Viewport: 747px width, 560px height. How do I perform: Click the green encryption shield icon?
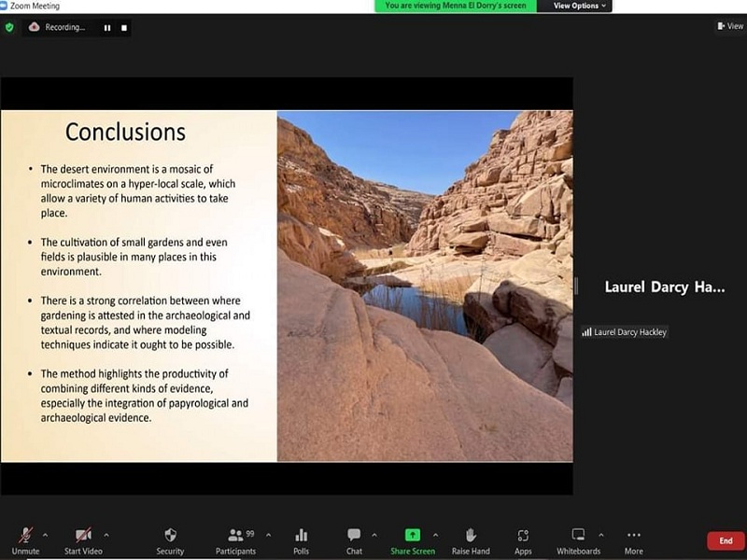(9, 27)
